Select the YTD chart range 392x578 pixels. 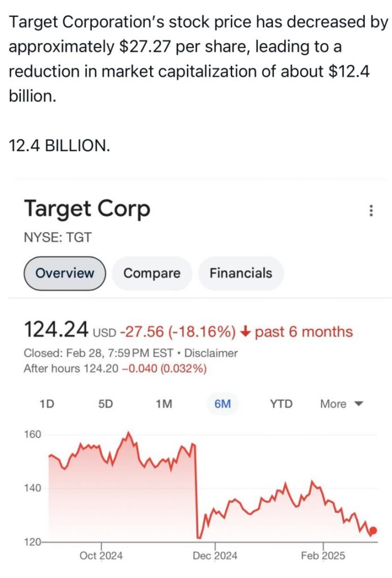point(280,404)
